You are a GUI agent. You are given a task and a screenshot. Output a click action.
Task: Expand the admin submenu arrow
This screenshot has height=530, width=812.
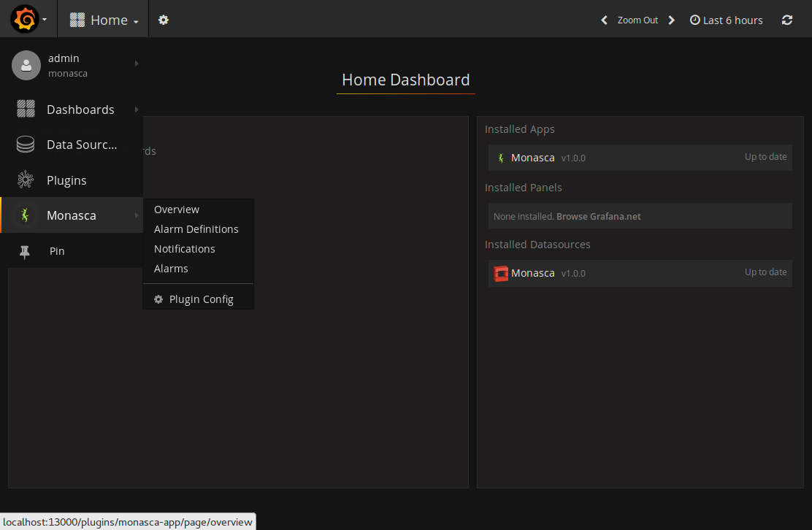[x=137, y=63]
